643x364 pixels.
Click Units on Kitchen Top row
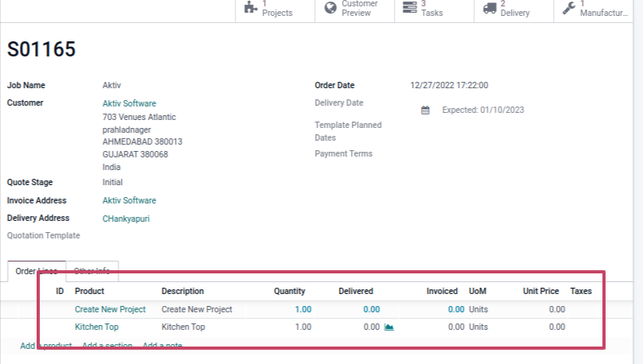point(478,327)
